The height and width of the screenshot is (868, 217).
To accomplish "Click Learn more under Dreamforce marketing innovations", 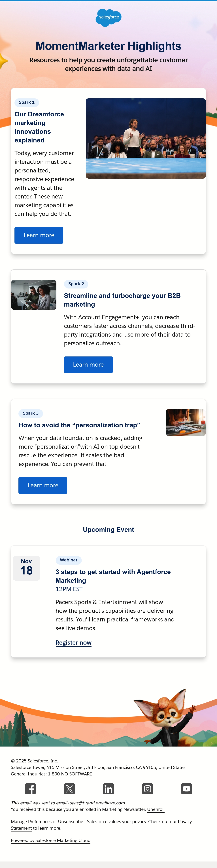I will click(39, 235).
